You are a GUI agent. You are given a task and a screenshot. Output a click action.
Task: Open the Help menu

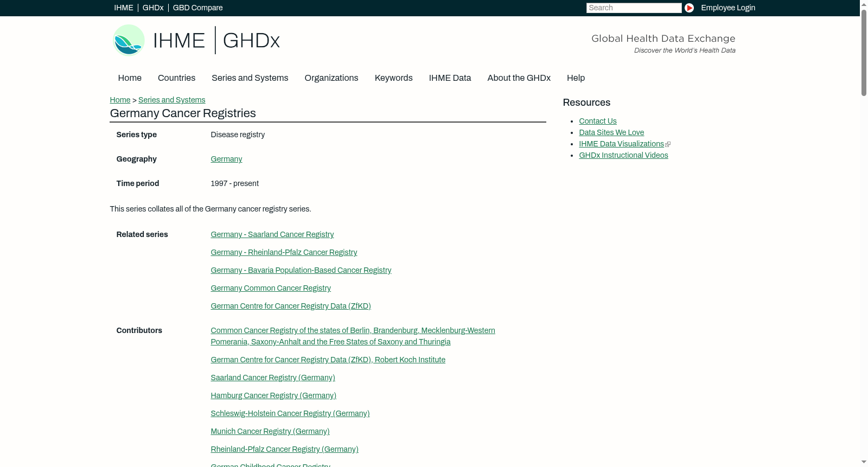(576, 78)
